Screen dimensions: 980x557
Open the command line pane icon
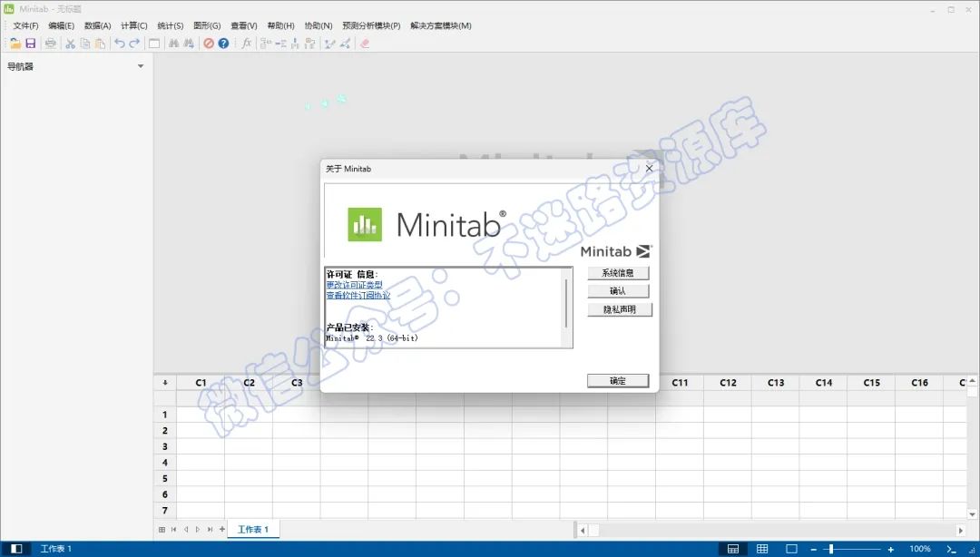tap(951, 549)
